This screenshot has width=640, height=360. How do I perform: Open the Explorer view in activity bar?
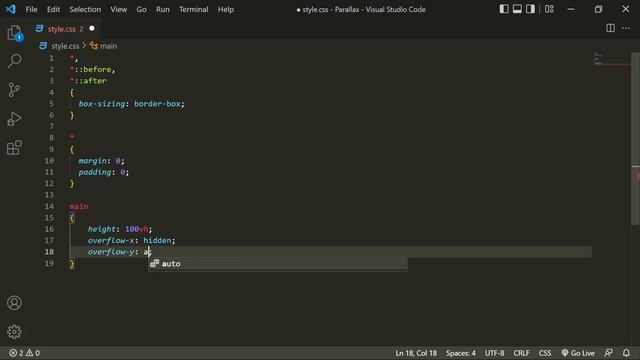14,33
